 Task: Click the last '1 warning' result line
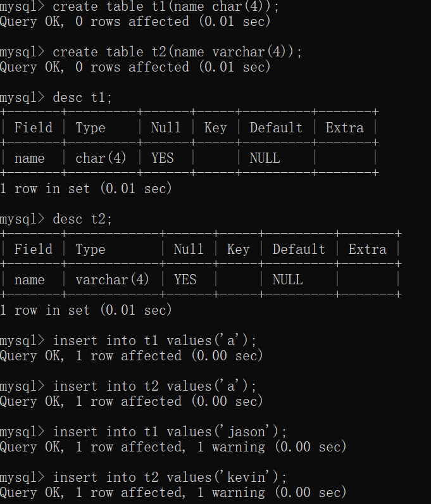tap(173, 493)
